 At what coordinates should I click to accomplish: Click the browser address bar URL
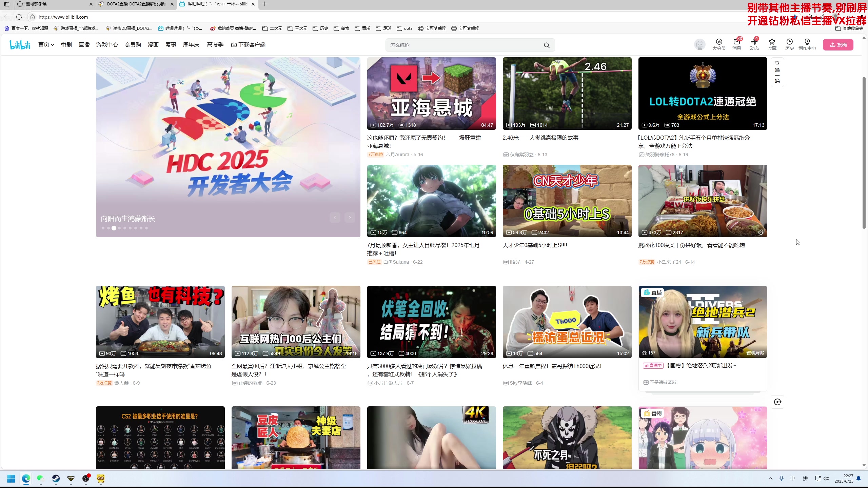pos(63,17)
